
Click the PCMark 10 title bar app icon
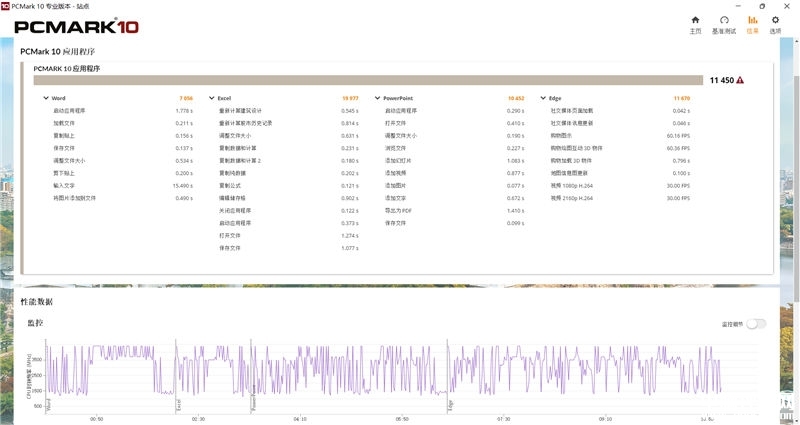[x=5, y=6]
